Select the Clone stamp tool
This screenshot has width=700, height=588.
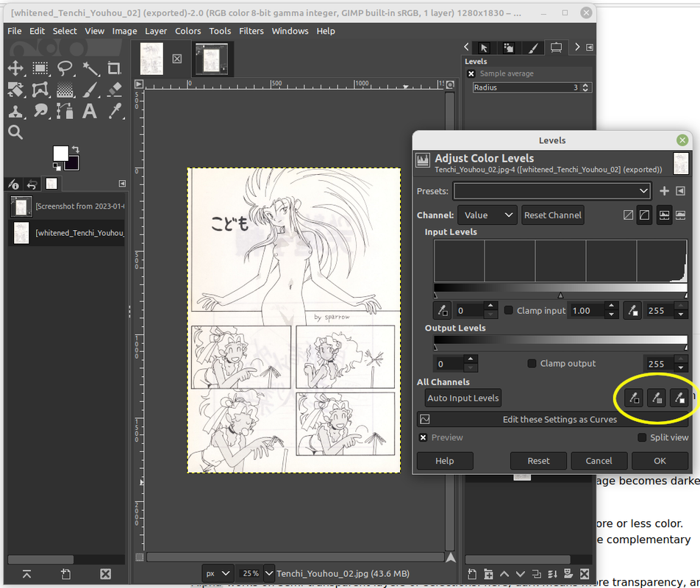(15, 111)
